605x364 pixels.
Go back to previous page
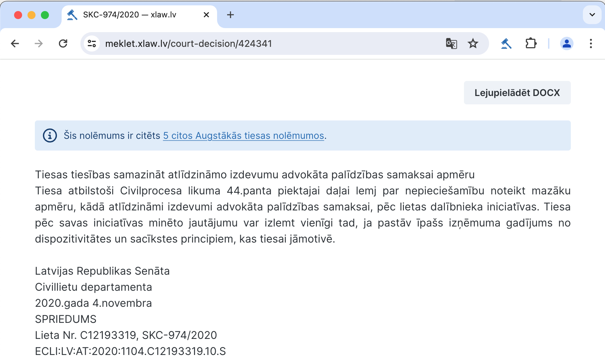[x=15, y=43]
